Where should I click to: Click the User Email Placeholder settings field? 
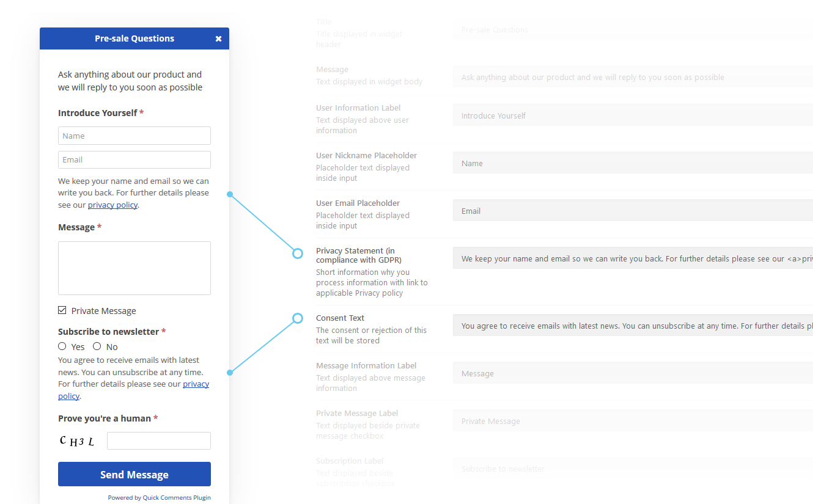coord(633,211)
